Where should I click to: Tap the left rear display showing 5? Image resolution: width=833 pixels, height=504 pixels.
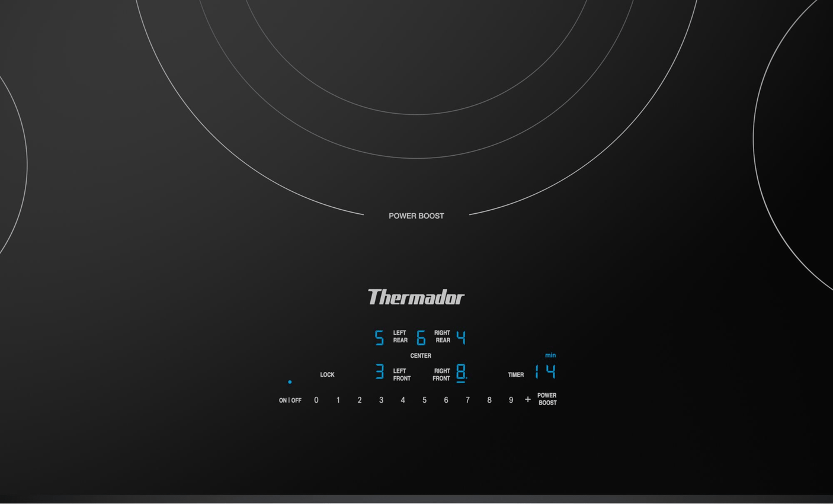[x=379, y=338]
